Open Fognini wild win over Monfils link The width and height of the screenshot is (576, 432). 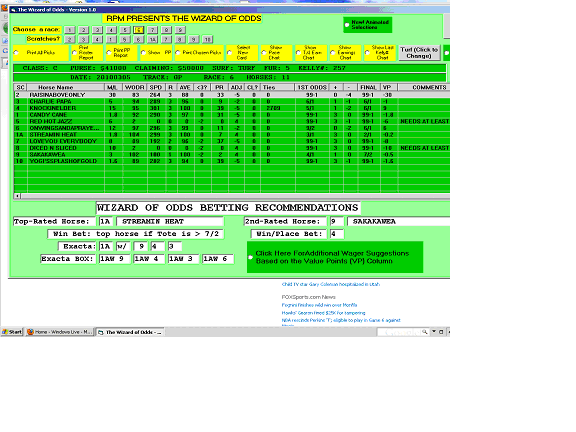click(x=319, y=305)
